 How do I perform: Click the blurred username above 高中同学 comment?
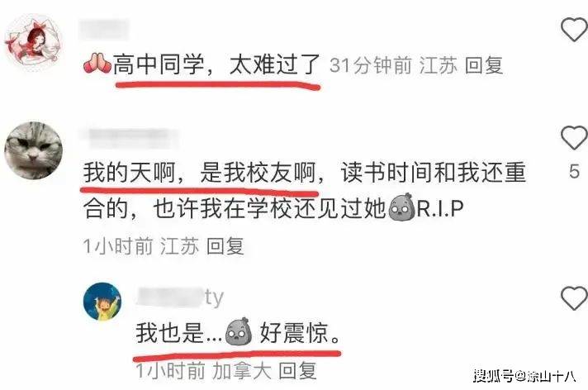coord(103,29)
